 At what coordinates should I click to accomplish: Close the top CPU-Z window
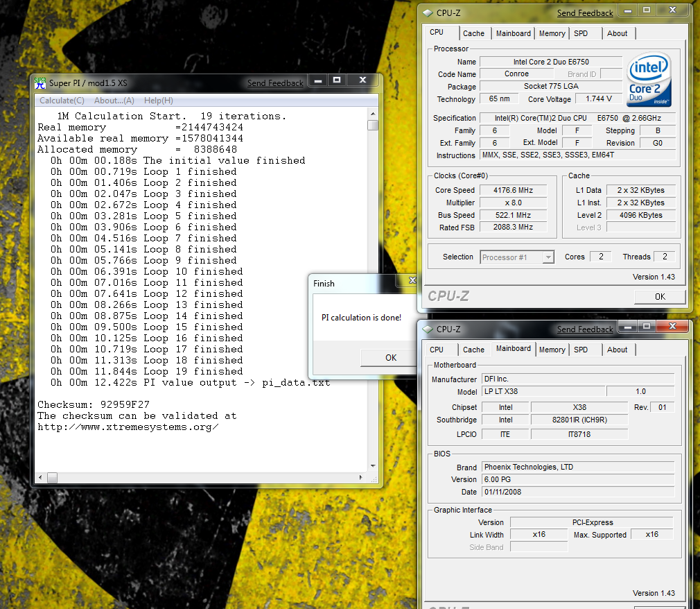(x=673, y=10)
